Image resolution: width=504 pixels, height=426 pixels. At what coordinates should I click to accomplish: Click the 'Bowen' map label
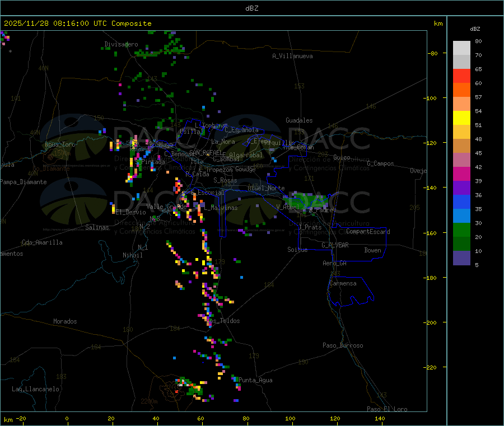click(x=373, y=250)
